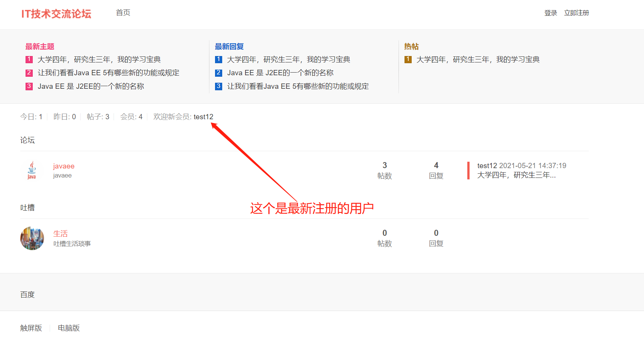Image resolution: width=644 pixels, height=346 pixels.
Task: Open new member test12 profile link
Action: [203, 117]
